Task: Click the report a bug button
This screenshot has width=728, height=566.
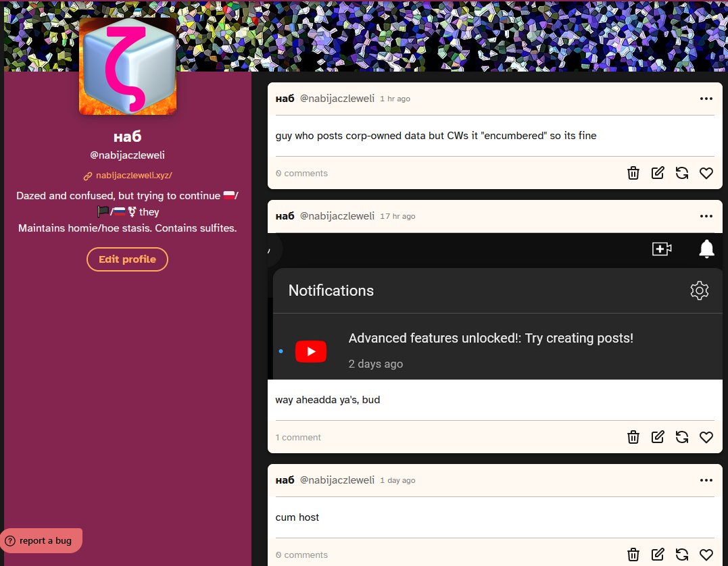Action: click(41, 540)
